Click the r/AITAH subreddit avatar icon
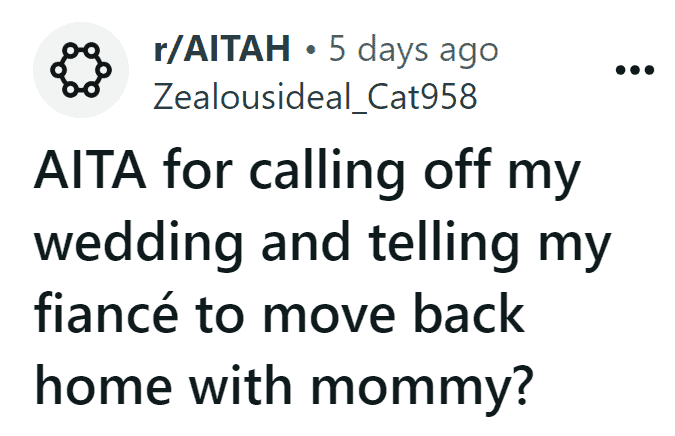Image resolution: width=675 pixels, height=436 pixels. [x=81, y=70]
